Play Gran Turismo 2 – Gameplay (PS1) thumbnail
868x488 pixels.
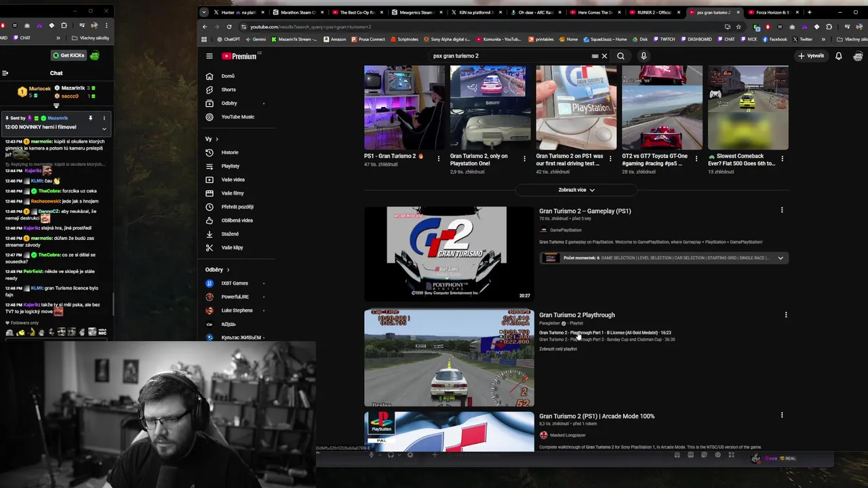449,254
